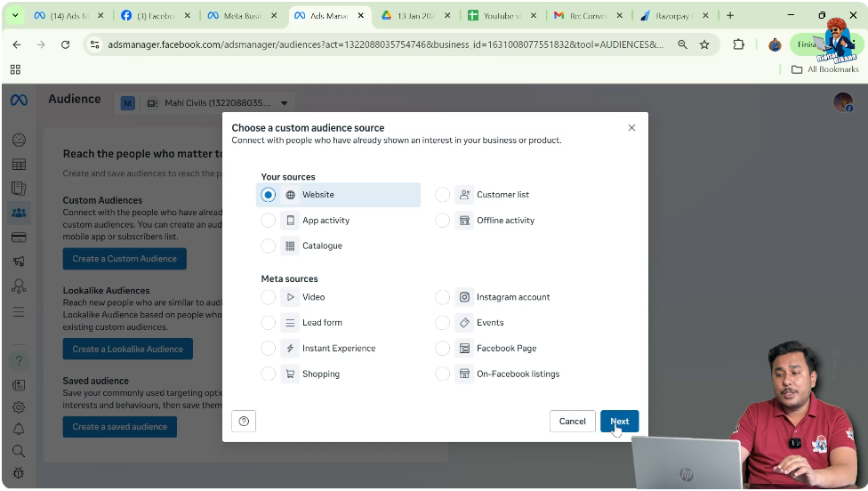This screenshot has height=491, width=868.
Task: Click the Instagram account camera icon
Action: click(x=464, y=297)
